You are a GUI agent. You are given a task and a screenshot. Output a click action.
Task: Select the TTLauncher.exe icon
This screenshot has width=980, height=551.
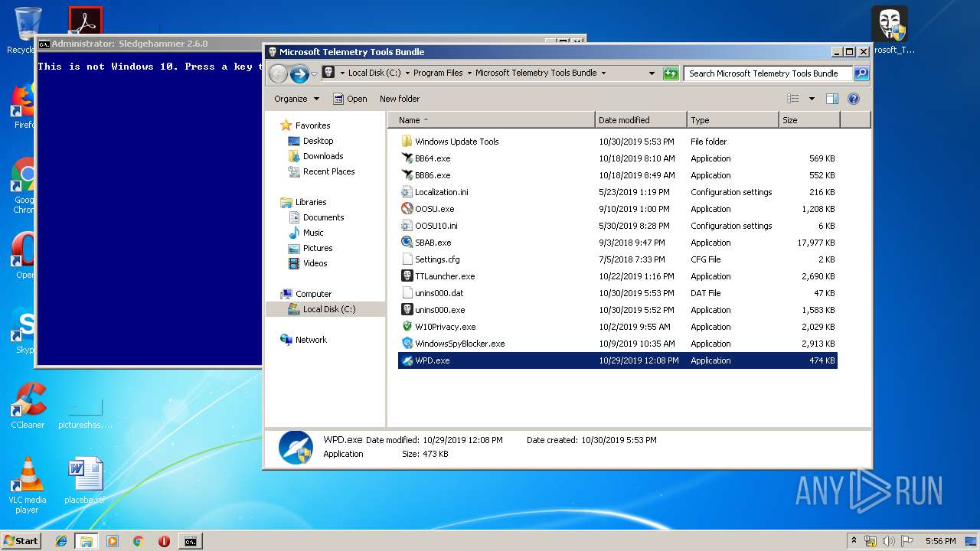coord(407,276)
